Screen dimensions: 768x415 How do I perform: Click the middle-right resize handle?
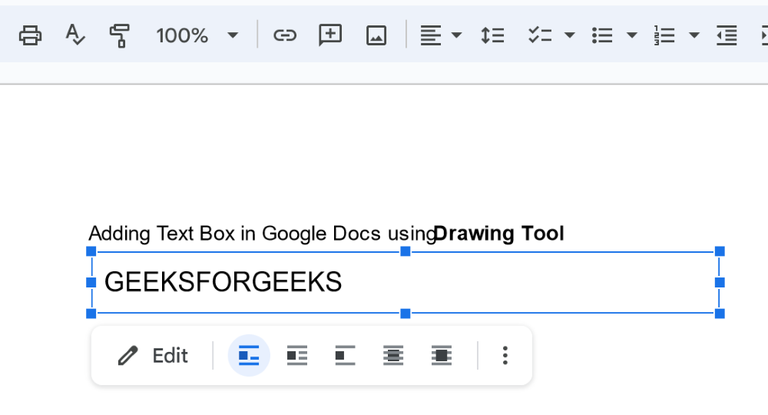pyautogui.click(x=720, y=282)
